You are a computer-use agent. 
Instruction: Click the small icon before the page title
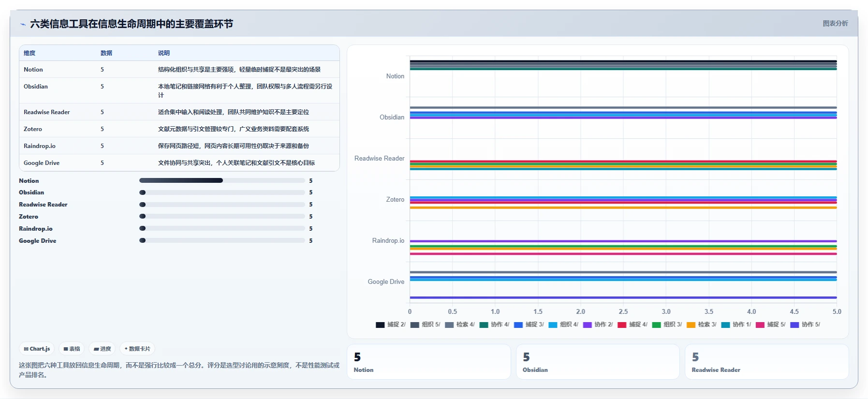pyautogui.click(x=23, y=24)
